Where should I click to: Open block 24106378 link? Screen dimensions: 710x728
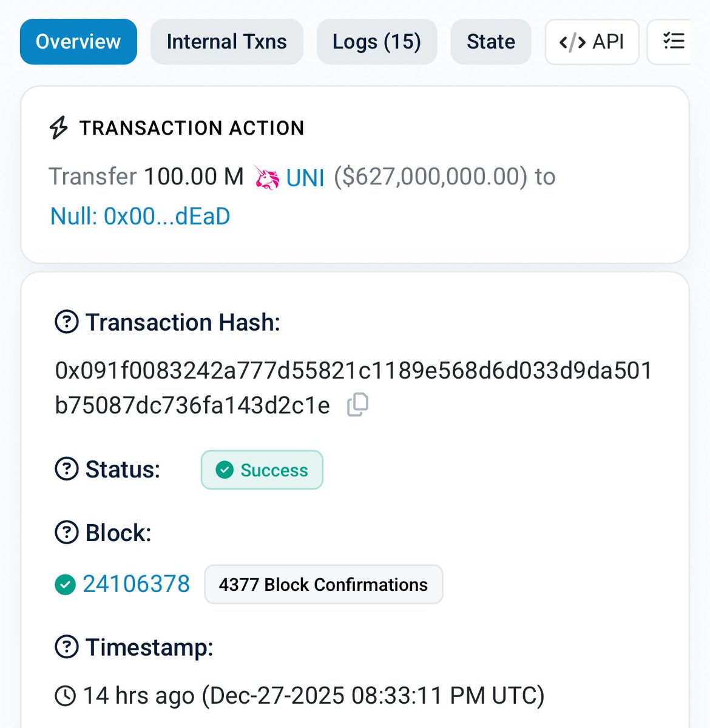pos(136,584)
